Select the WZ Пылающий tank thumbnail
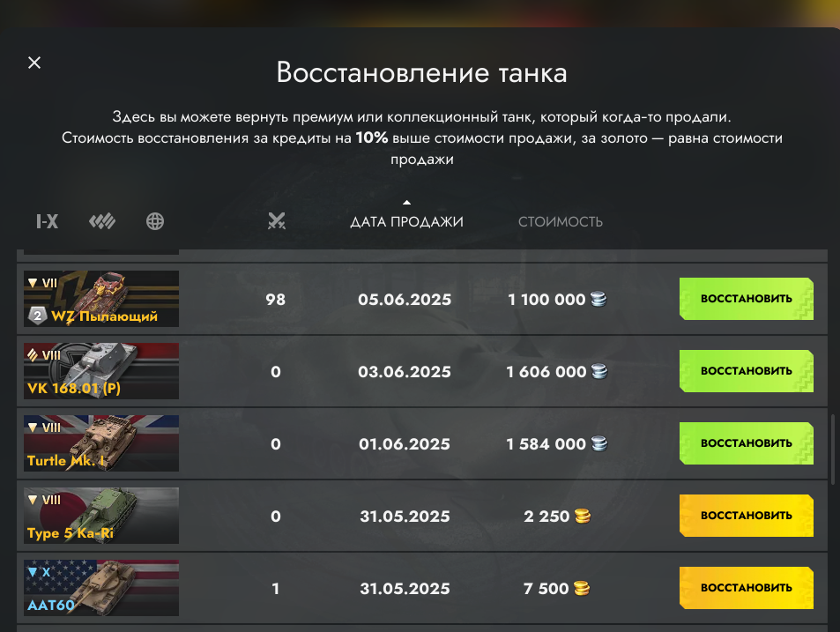This screenshot has height=632, width=840. (101, 299)
